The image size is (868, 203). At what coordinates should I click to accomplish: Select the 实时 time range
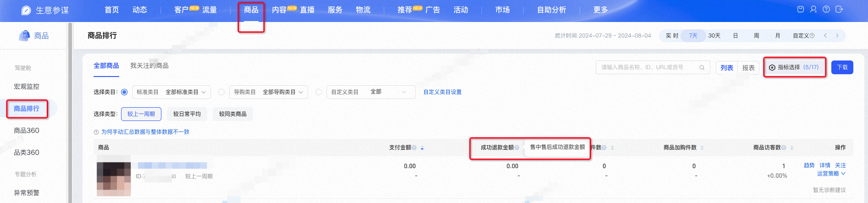click(x=672, y=36)
